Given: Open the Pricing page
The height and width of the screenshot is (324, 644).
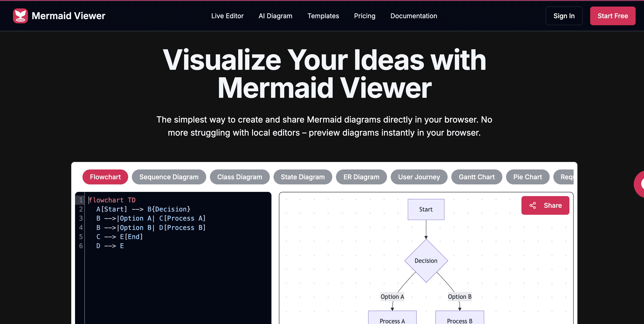Looking at the screenshot, I should pyautogui.click(x=364, y=16).
